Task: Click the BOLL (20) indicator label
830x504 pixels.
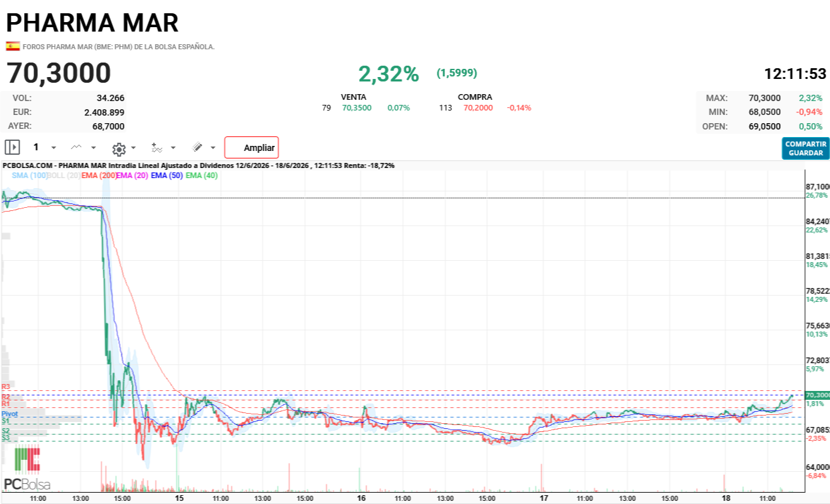Action: (x=64, y=176)
